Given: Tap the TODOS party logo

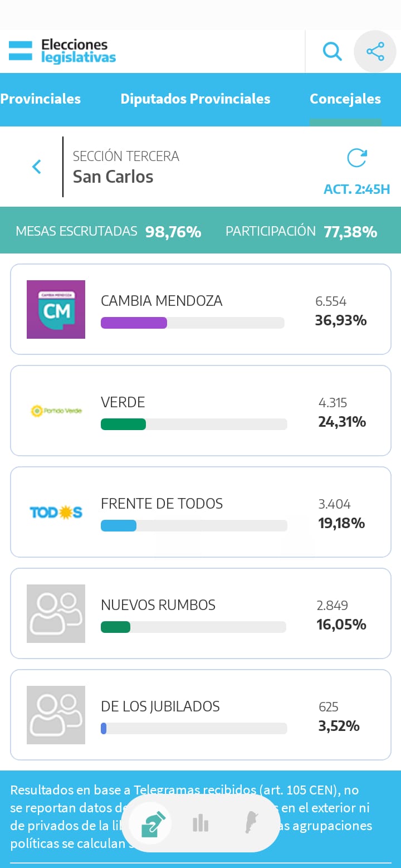Looking at the screenshot, I should pyautogui.click(x=56, y=512).
